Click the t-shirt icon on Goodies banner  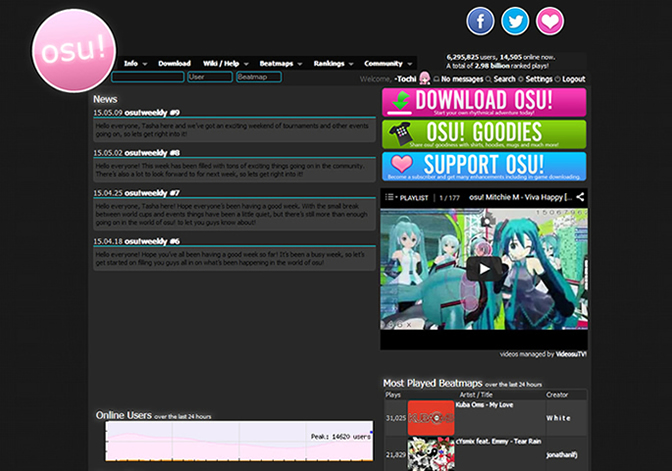click(400, 135)
